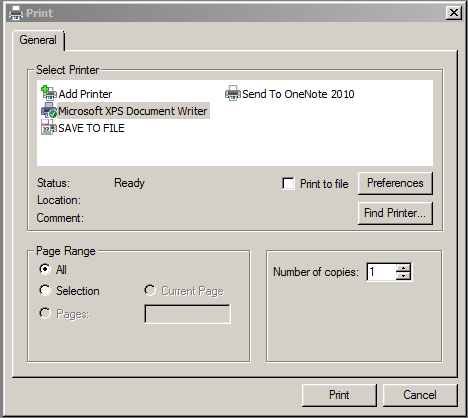Open printer Preferences

(395, 183)
